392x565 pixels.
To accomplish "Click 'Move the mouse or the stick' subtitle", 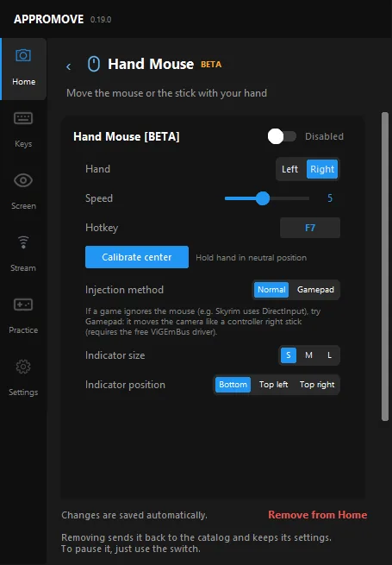I will click(166, 93).
